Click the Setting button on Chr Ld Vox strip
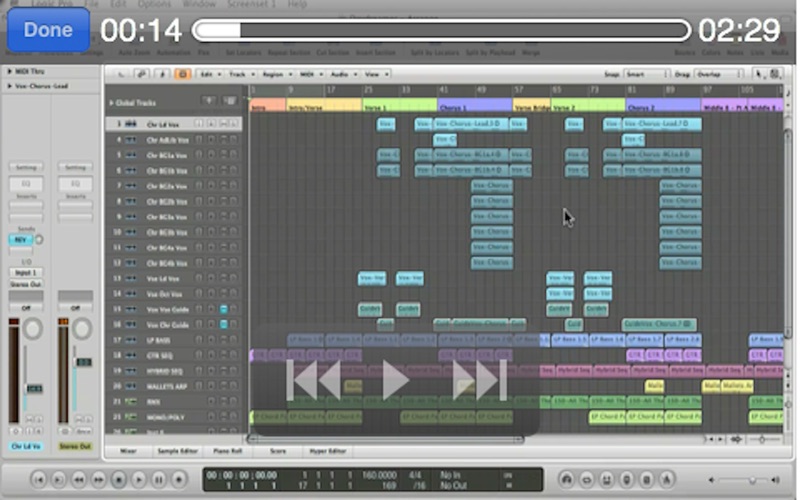This screenshot has width=800, height=500. [x=26, y=167]
